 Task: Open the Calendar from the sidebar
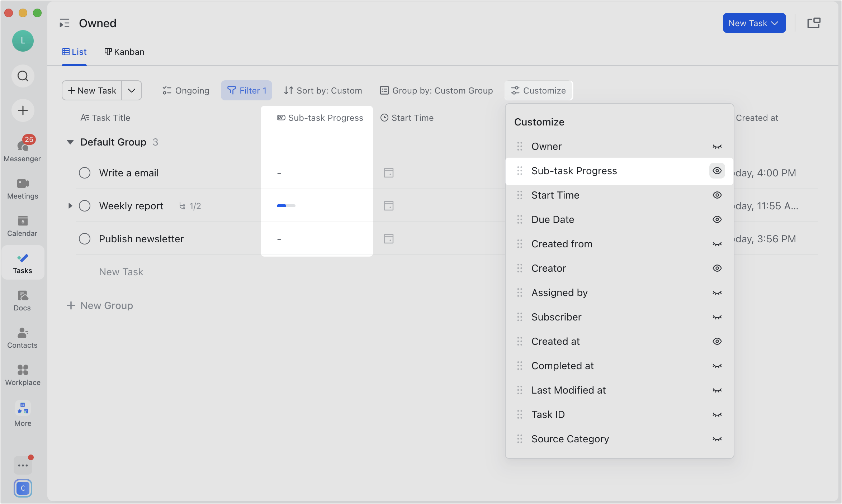click(x=22, y=222)
